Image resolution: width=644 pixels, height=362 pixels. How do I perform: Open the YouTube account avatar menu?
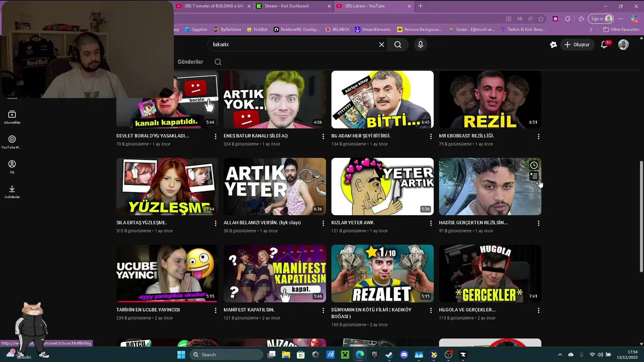coord(623,45)
